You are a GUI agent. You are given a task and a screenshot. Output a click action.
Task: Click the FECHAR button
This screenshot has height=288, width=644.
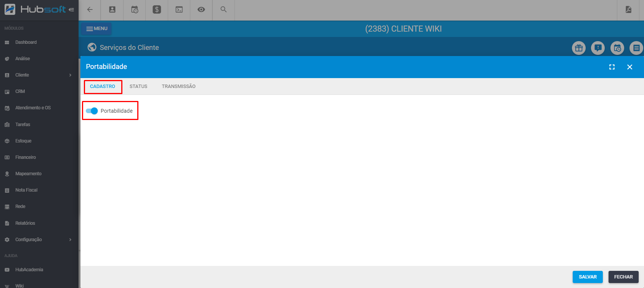(623, 277)
